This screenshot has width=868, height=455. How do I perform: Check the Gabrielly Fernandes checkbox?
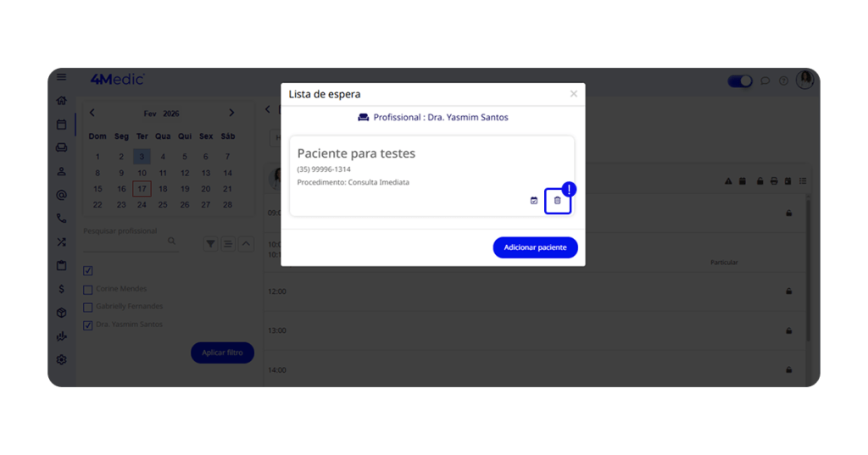[x=88, y=308]
